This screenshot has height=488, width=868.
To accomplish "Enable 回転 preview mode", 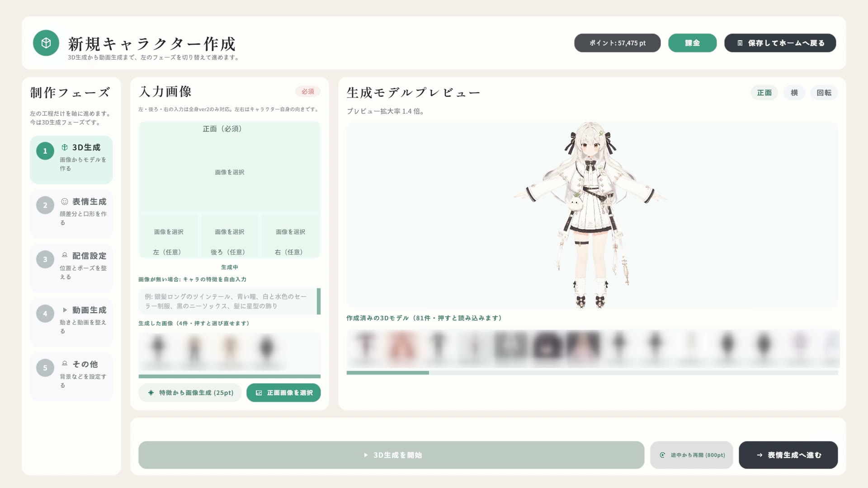I will pyautogui.click(x=824, y=93).
